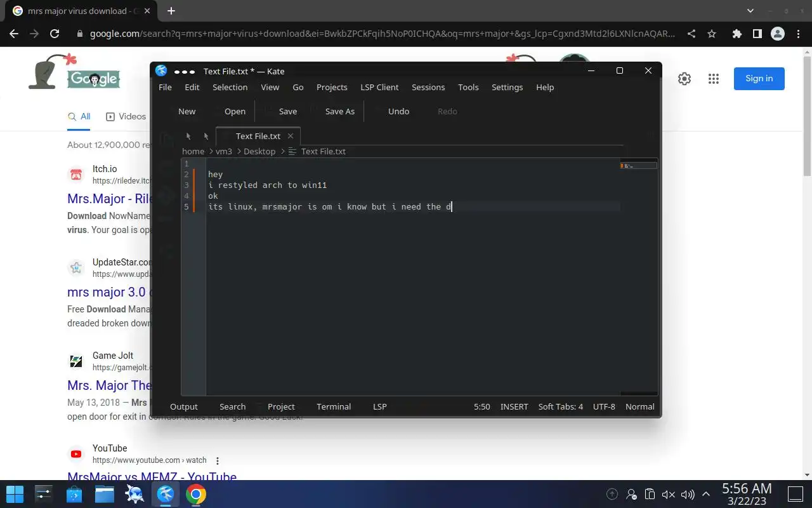812x508 pixels.
Task: Click Save As in Kate toolbar
Action: [340, 111]
